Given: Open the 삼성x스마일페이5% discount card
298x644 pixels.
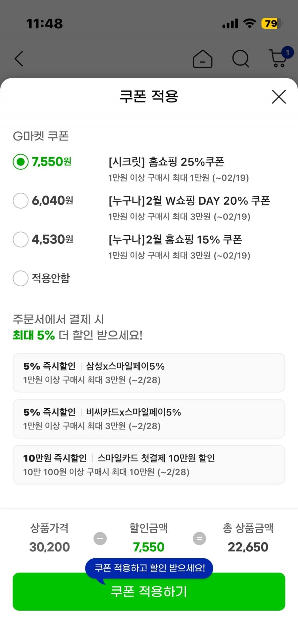Looking at the screenshot, I should (149, 373).
